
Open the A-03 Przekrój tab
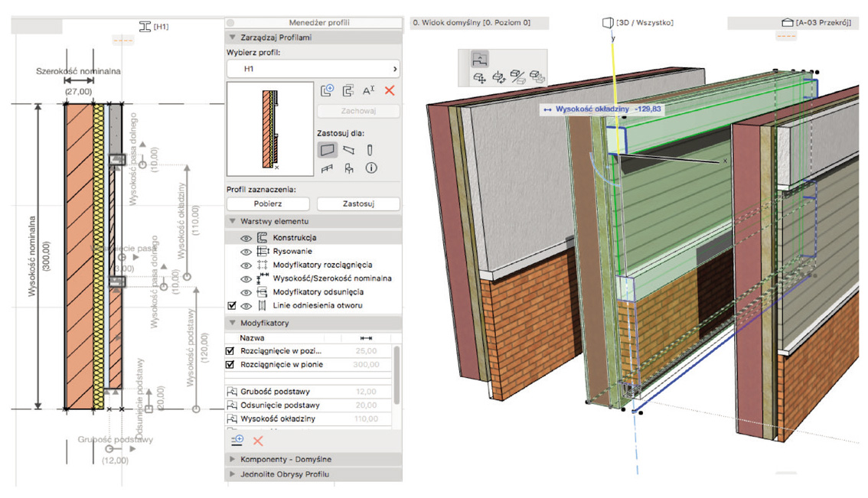(816, 23)
